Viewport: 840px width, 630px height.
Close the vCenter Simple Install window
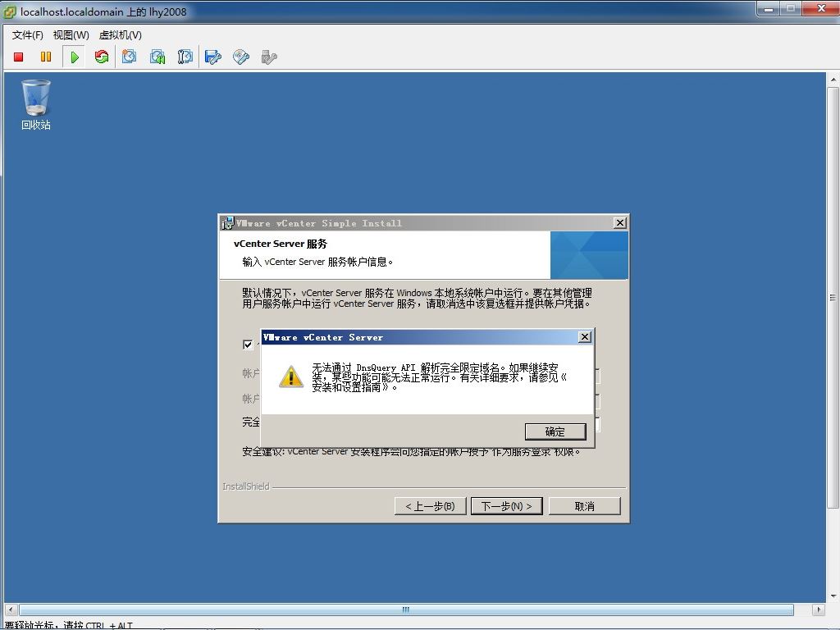tap(620, 223)
